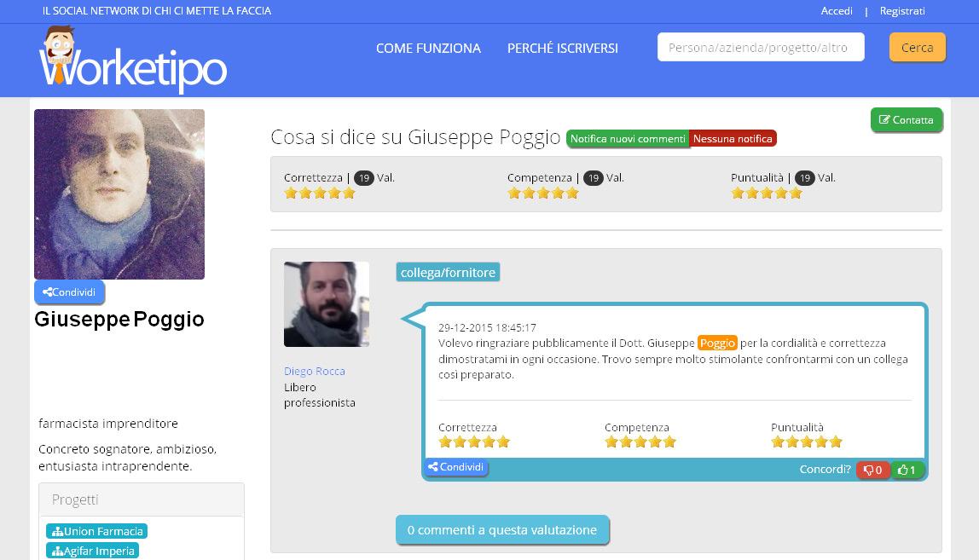Enable Notifica nuovi commenti
The height and width of the screenshot is (560, 979).
click(627, 139)
